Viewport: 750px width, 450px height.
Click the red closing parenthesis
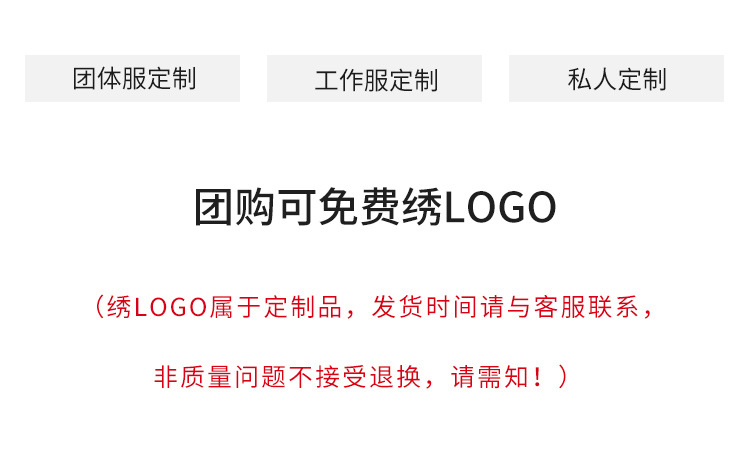click(562, 377)
